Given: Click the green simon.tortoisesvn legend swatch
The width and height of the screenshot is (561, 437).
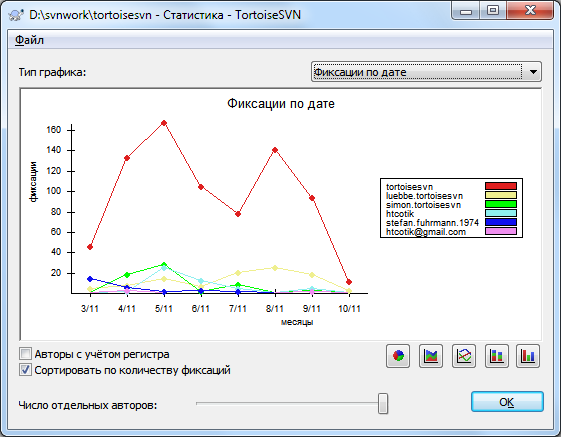Looking at the screenshot, I should [x=501, y=204].
